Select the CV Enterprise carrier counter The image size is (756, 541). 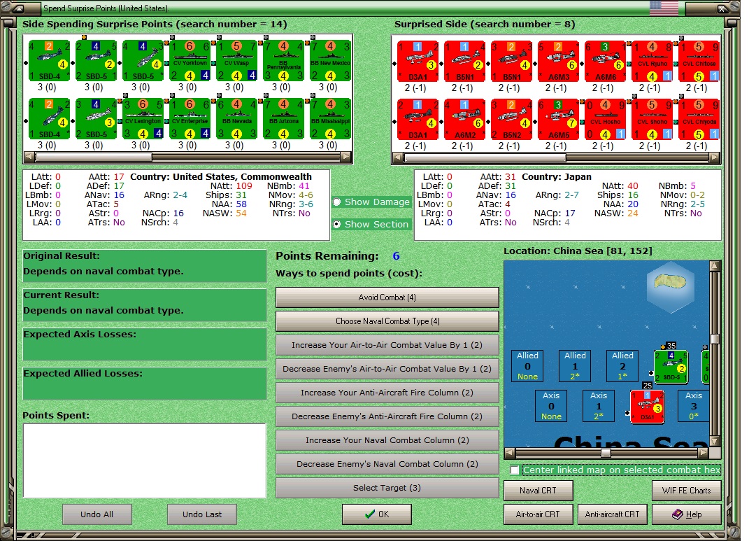pos(190,119)
